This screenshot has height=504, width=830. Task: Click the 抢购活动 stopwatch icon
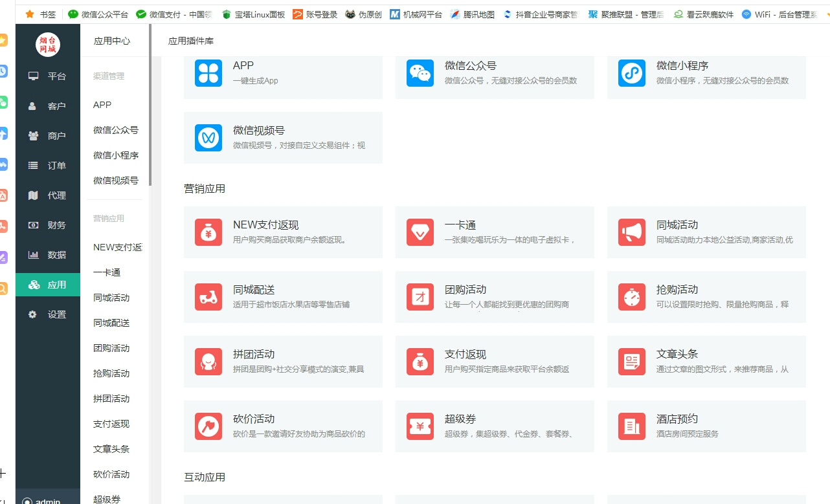tap(632, 297)
